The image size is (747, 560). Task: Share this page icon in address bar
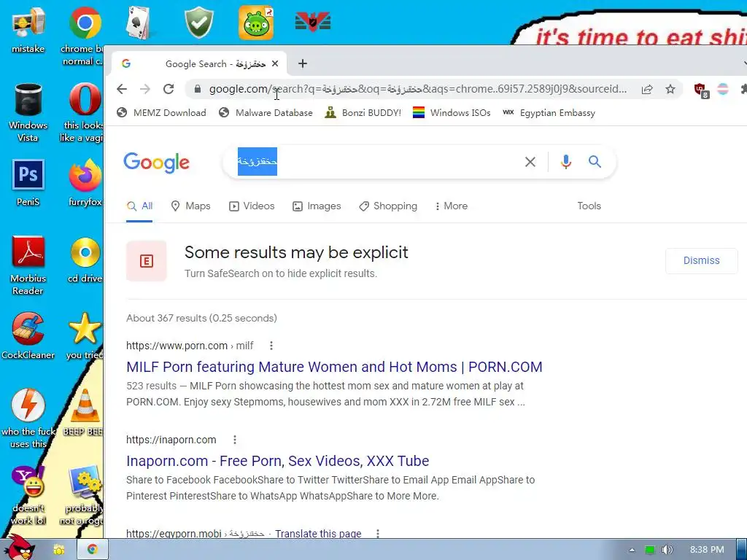click(647, 89)
